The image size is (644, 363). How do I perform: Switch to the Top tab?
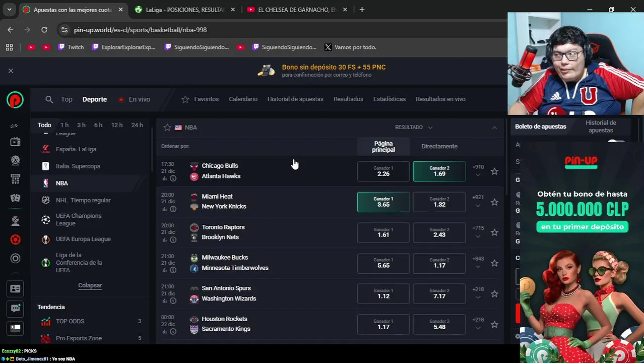click(67, 99)
